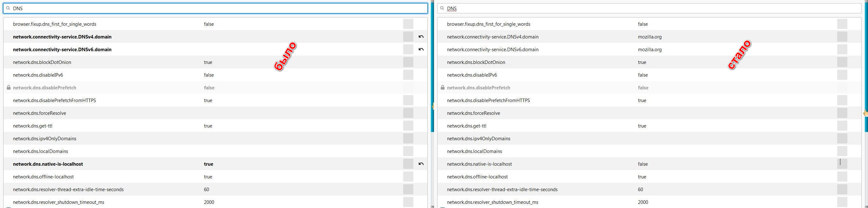868x208 pixels.
Task: Click network.dns.forceResolve name in left panel
Action: point(39,113)
